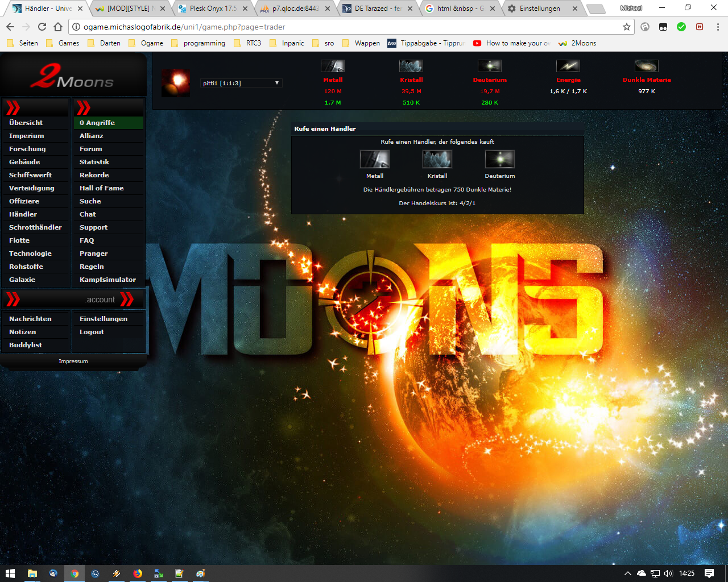Click the 0 Angriffe indicator
This screenshot has width=728, height=582.
pos(108,123)
